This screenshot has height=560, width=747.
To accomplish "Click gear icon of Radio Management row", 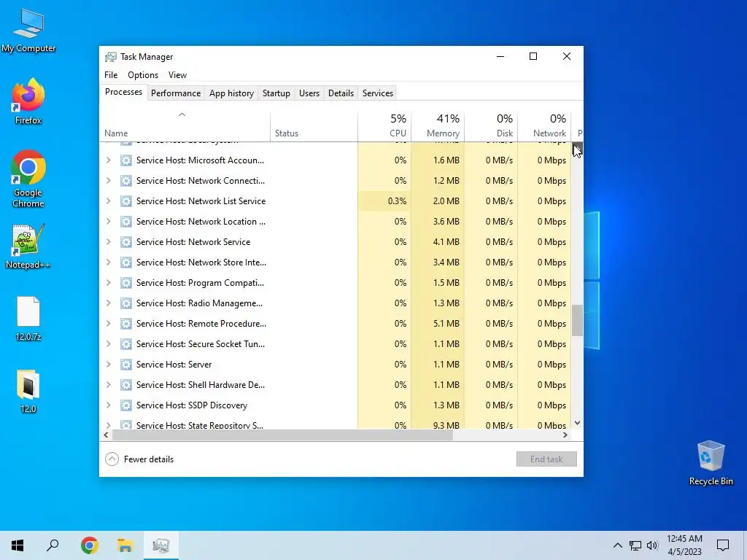I will pyautogui.click(x=125, y=303).
